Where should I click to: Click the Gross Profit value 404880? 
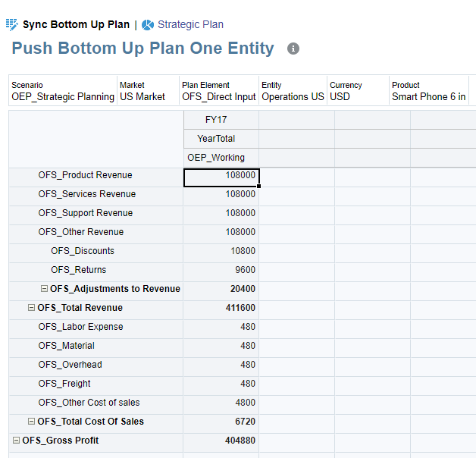(x=221, y=443)
